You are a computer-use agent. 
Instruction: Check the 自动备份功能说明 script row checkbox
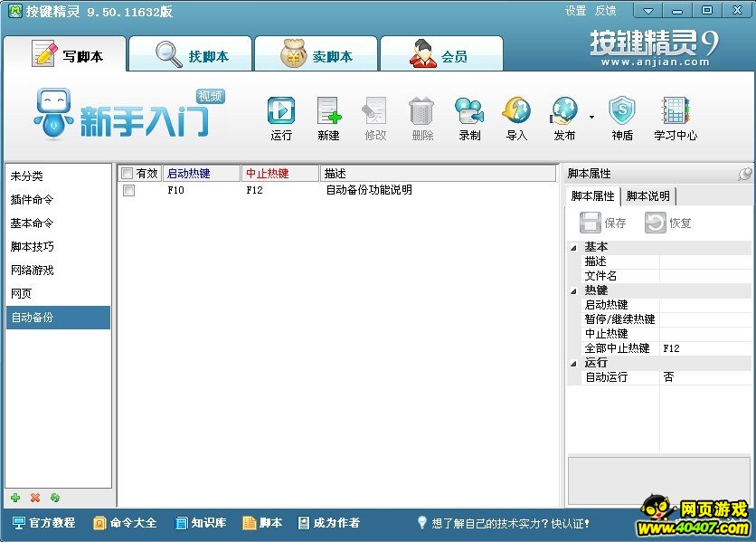coord(128,190)
